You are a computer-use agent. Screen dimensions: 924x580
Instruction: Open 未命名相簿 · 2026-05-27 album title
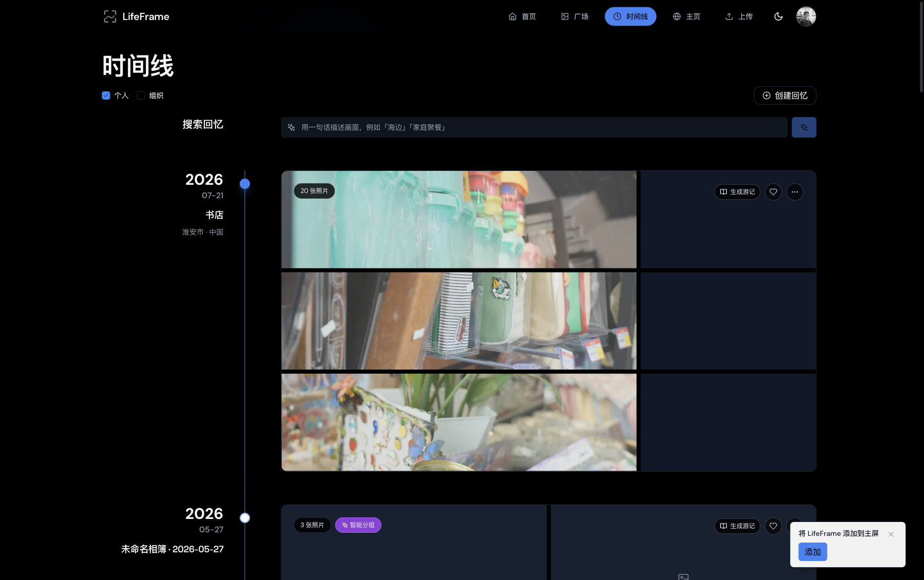tap(172, 549)
